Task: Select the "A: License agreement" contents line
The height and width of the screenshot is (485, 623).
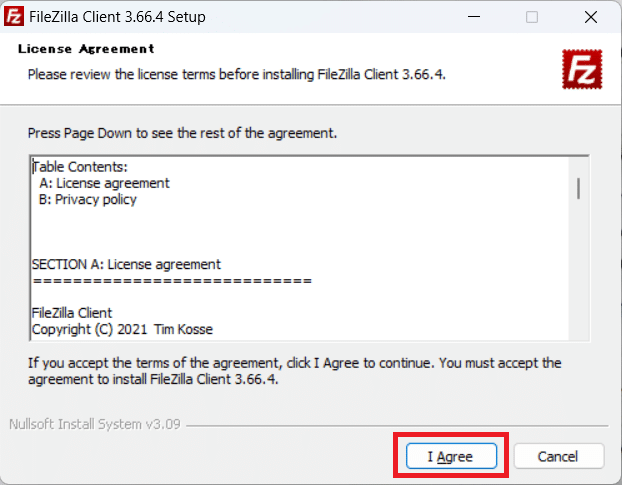Action: tap(105, 183)
